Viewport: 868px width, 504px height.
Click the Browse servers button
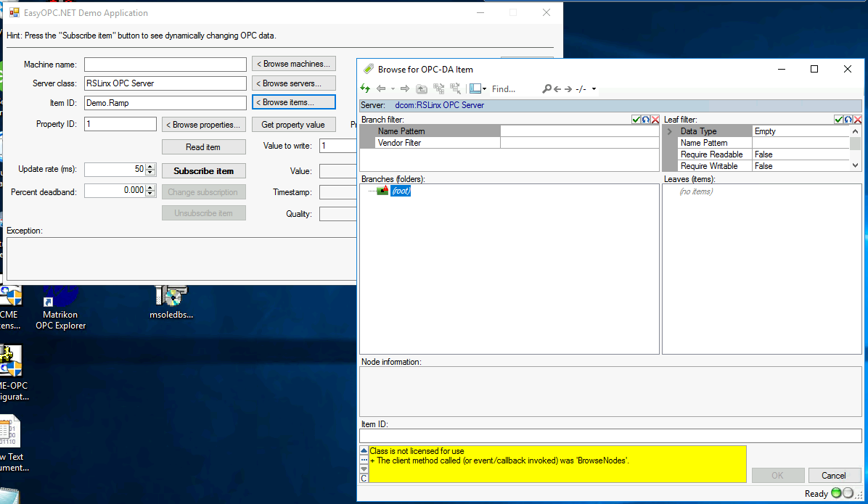294,83
